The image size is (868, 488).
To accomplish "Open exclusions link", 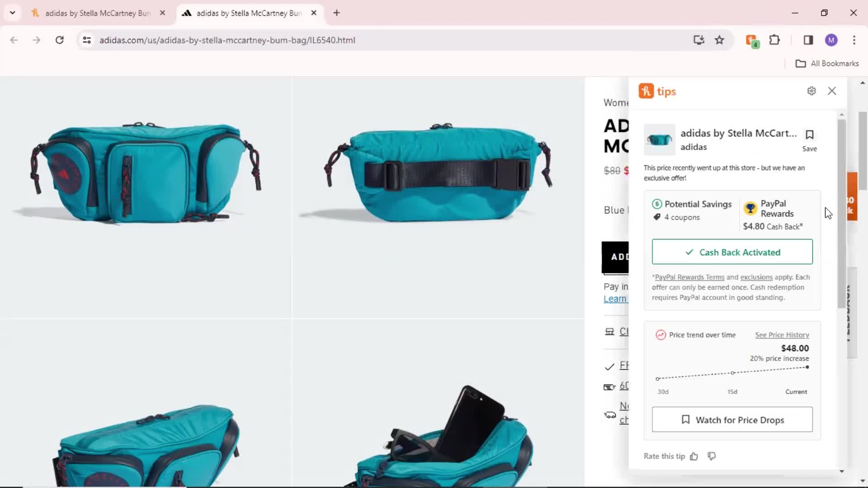I will pyautogui.click(x=756, y=277).
